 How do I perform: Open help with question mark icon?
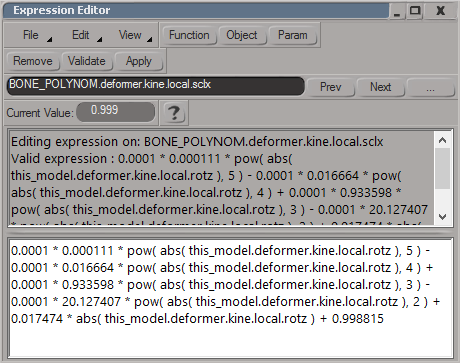click(174, 113)
